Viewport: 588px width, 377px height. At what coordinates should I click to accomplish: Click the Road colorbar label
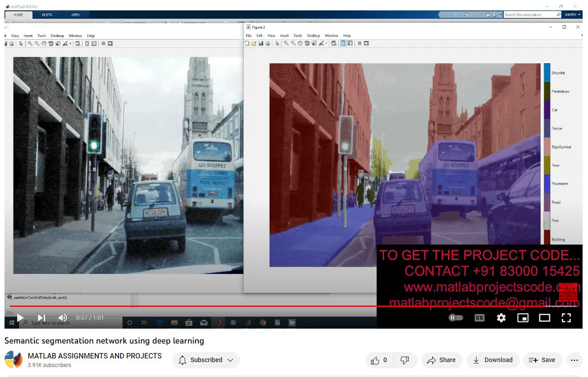[x=556, y=203]
